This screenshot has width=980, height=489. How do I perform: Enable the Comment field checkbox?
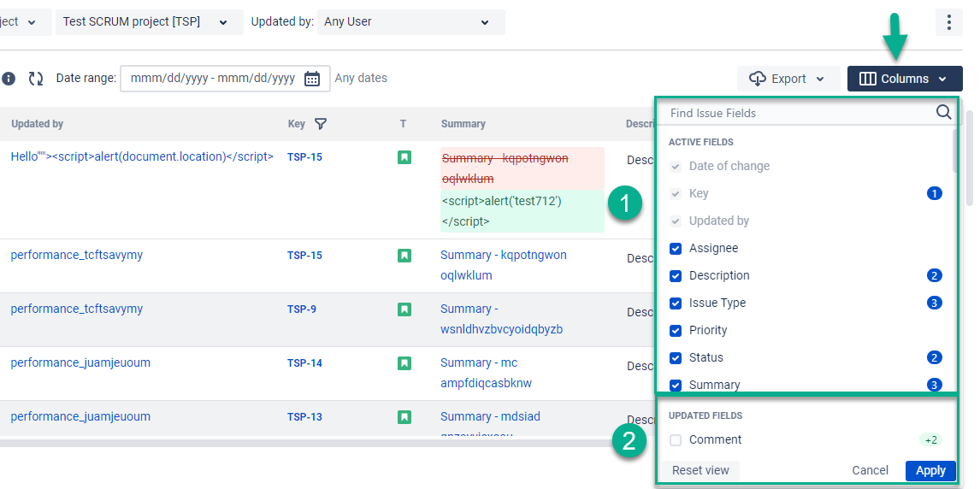[x=676, y=440]
